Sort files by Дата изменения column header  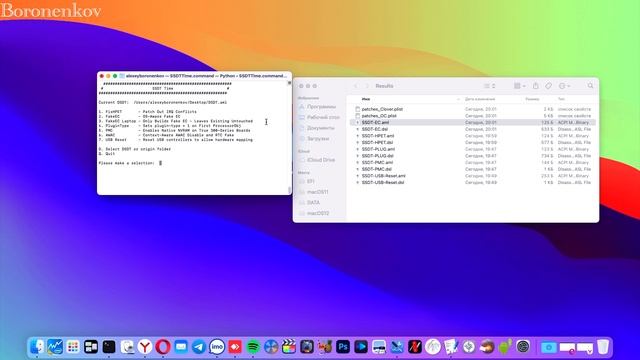(x=480, y=99)
